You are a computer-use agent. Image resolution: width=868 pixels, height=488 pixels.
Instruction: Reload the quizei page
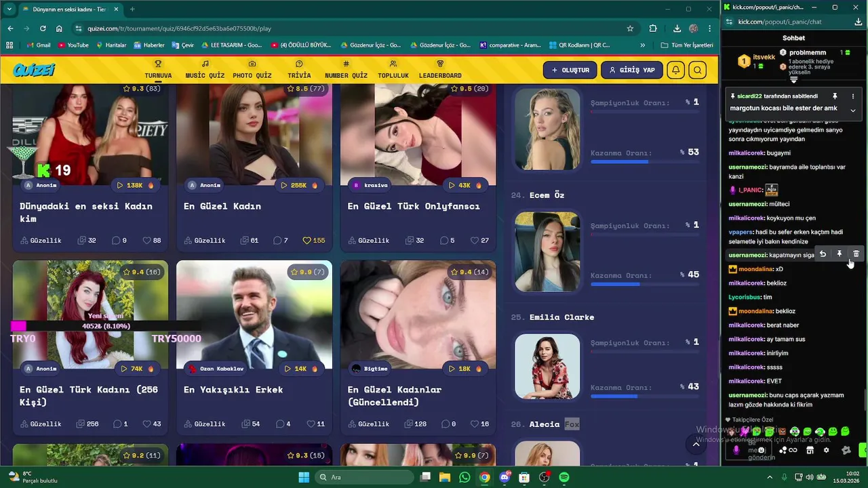coord(43,28)
